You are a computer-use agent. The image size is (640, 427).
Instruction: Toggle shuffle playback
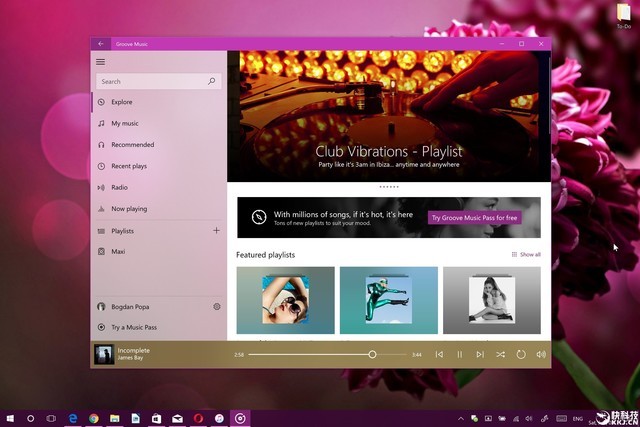pos(500,354)
